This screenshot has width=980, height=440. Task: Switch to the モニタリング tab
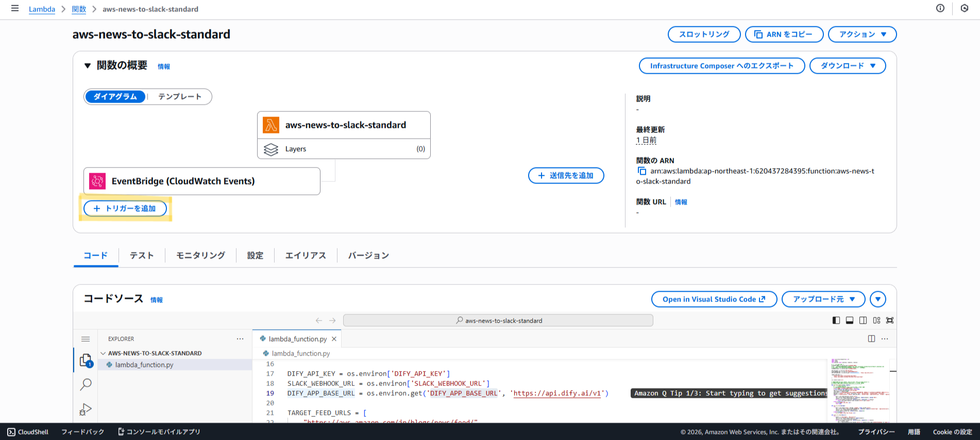click(x=200, y=256)
